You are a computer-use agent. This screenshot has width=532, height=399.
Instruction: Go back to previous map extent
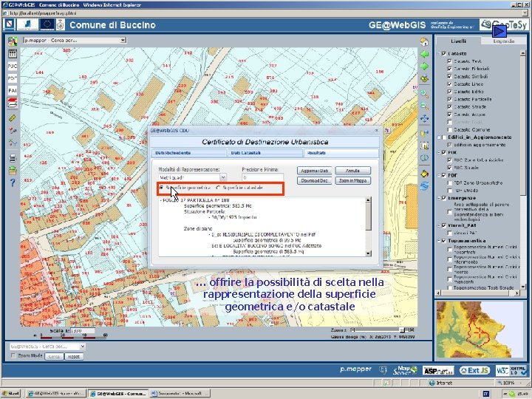pos(424,54)
